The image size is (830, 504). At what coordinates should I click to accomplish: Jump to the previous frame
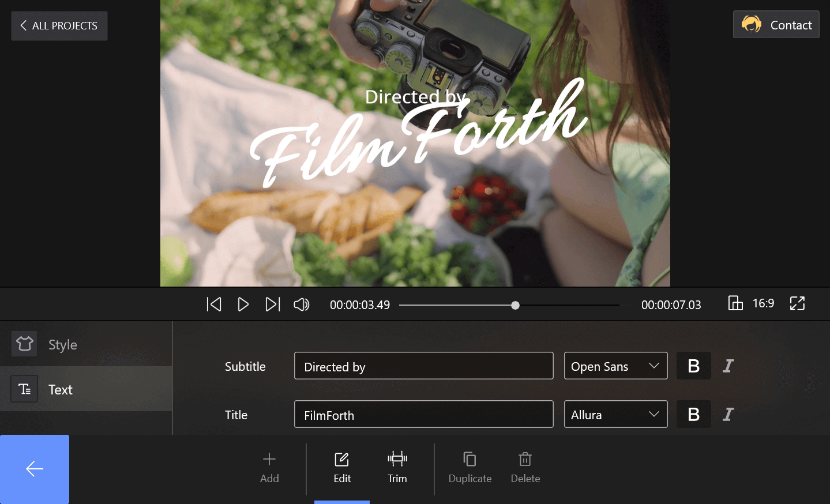click(214, 304)
